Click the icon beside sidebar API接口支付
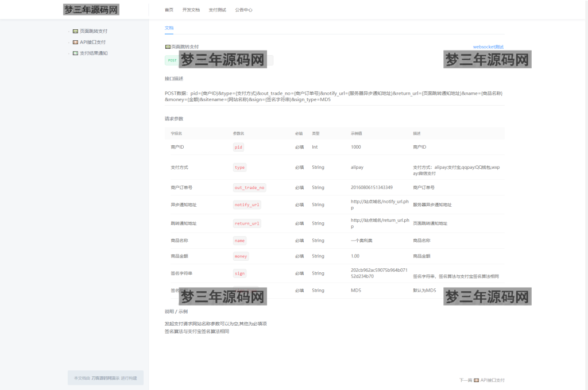 tap(75, 42)
